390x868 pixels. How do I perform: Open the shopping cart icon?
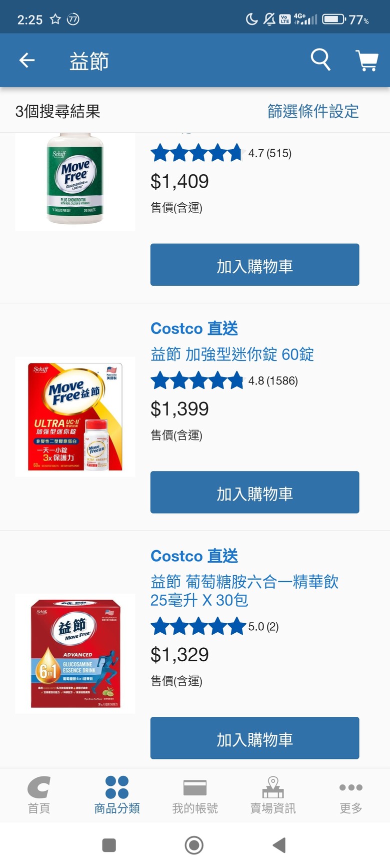point(367,61)
